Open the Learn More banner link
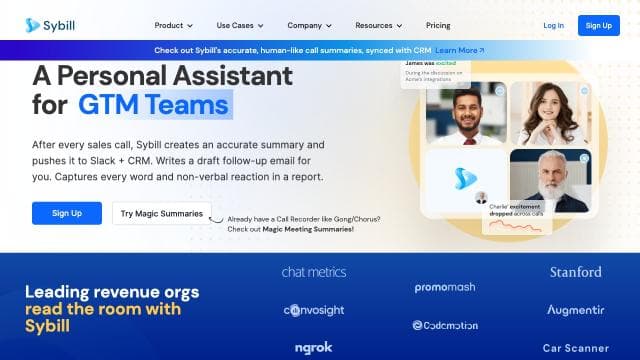640x360 pixels. click(460, 50)
